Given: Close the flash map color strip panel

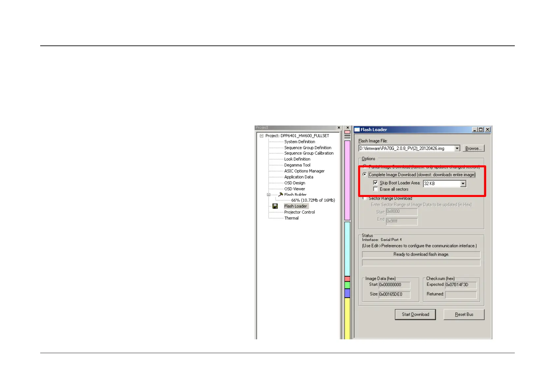Looking at the screenshot, I should point(348,128).
